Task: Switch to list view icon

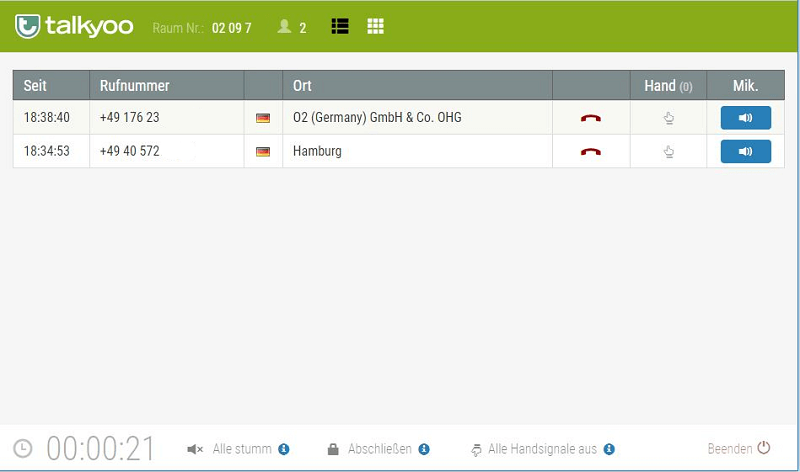Action: (340, 26)
